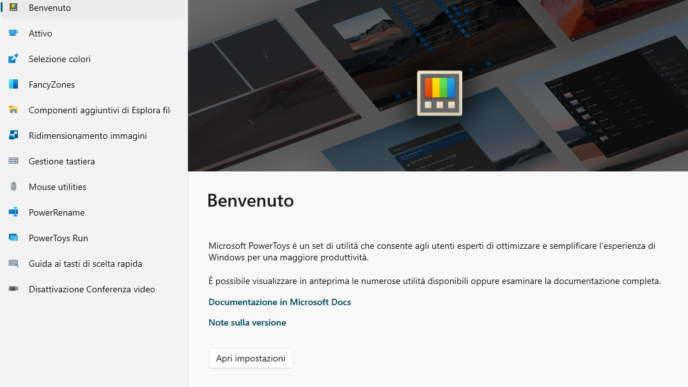Click the 'Microsoft PowerToys è un set' paragraph
The width and height of the screenshot is (688, 387).
tap(432, 251)
